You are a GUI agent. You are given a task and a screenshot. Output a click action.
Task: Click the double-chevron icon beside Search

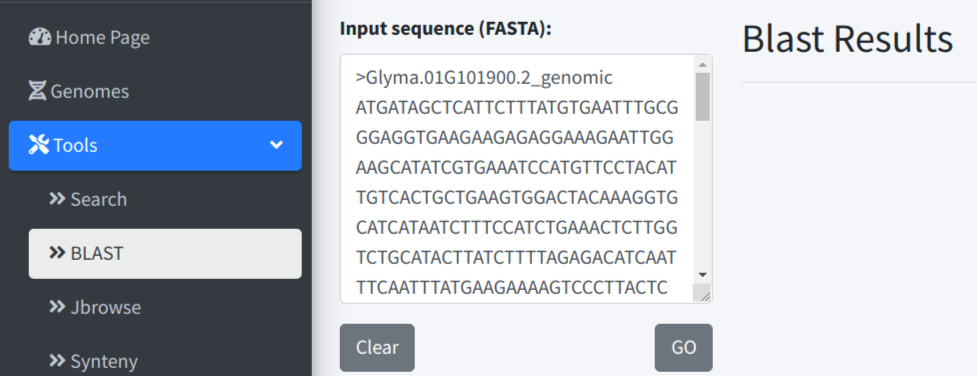pyautogui.click(x=57, y=199)
